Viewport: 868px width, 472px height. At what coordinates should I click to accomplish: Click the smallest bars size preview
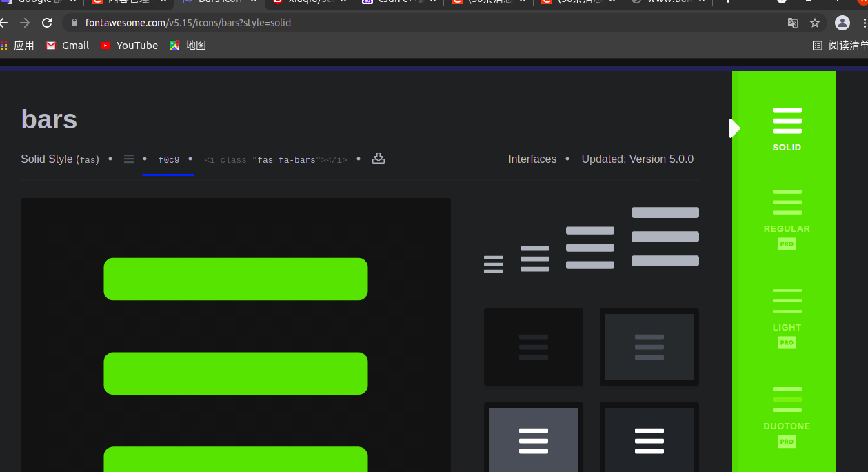coord(494,264)
